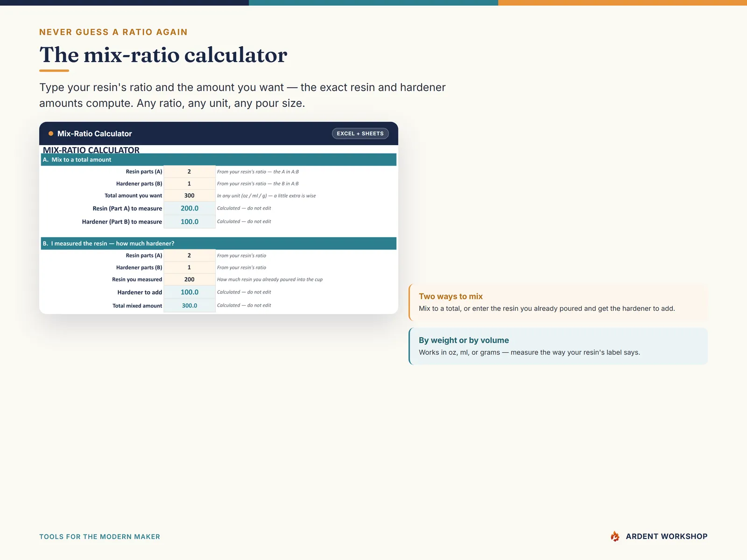
Task: Select the Resin you measured cell showing 200
Action: click(189, 280)
